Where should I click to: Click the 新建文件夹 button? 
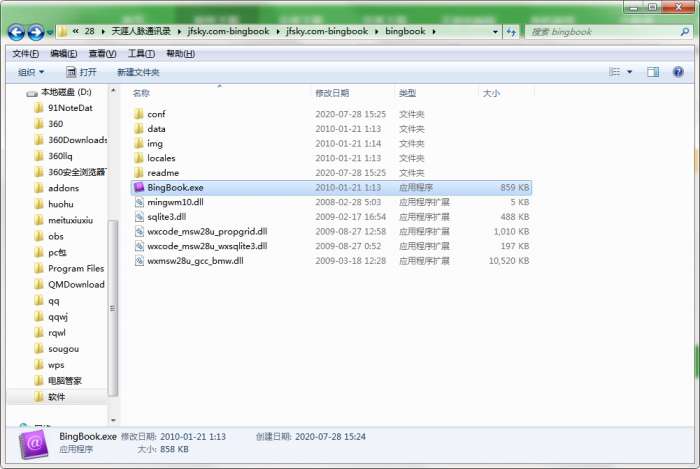[138, 72]
